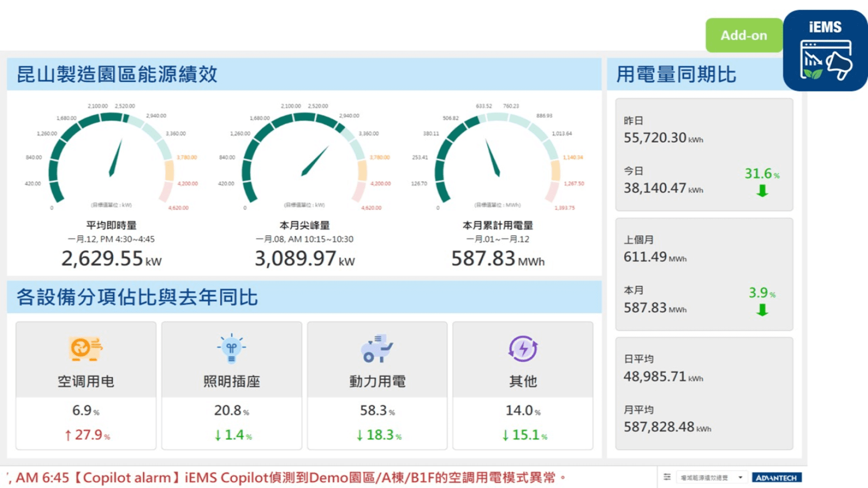Click the 6.9% share value
The height and width of the screenshot is (488, 868).
coord(86,410)
